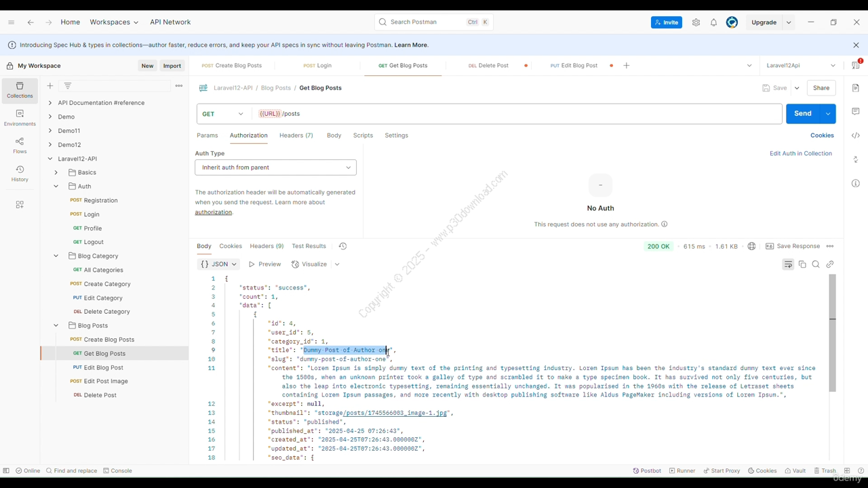Copy the response body using copy icon
The height and width of the screenshot is (488, 868).
[x=802, y=264]
